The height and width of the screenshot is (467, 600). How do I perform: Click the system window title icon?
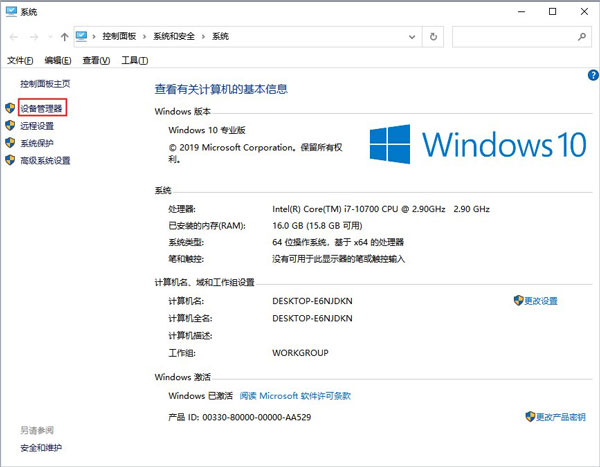pos(11,11)
